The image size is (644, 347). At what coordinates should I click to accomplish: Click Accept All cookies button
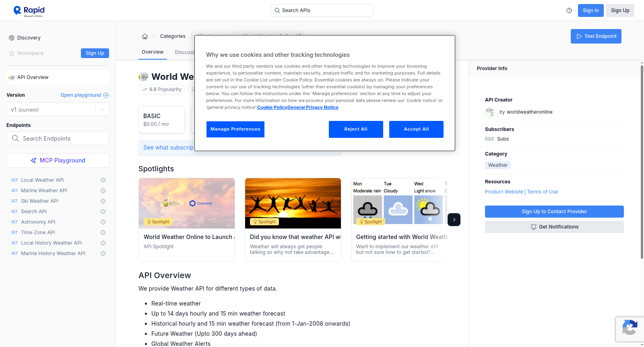pos(416,129)
